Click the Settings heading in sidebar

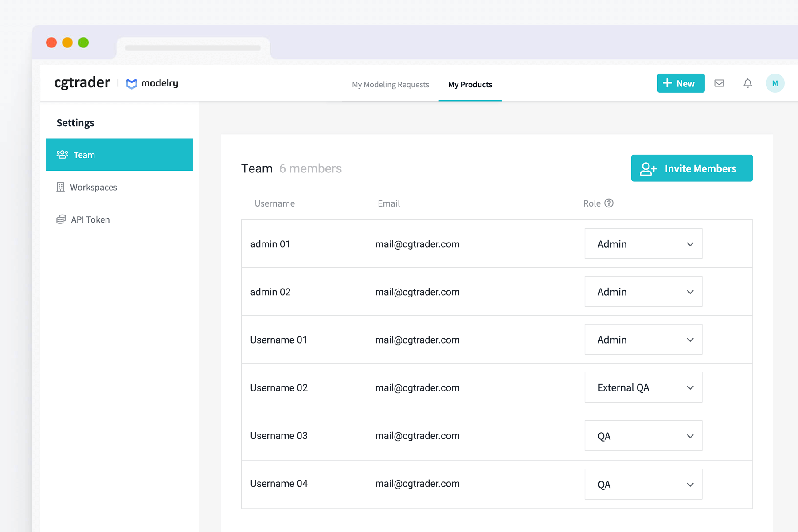75,123
